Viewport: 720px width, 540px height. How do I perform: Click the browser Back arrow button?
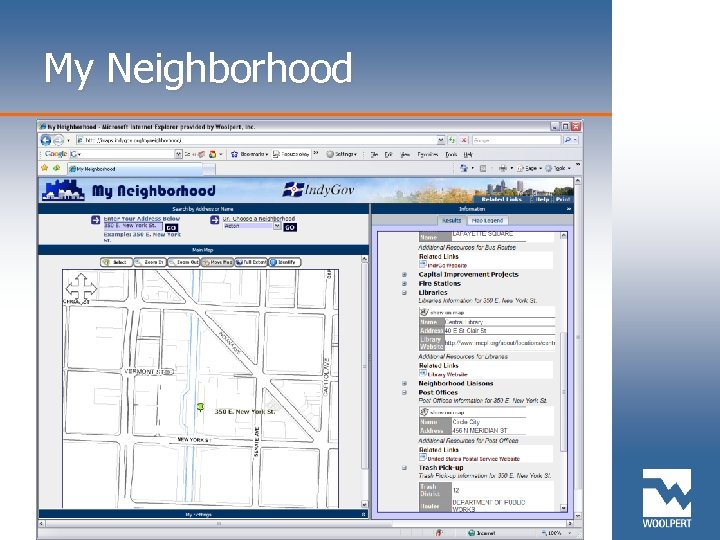pos(45,140)
